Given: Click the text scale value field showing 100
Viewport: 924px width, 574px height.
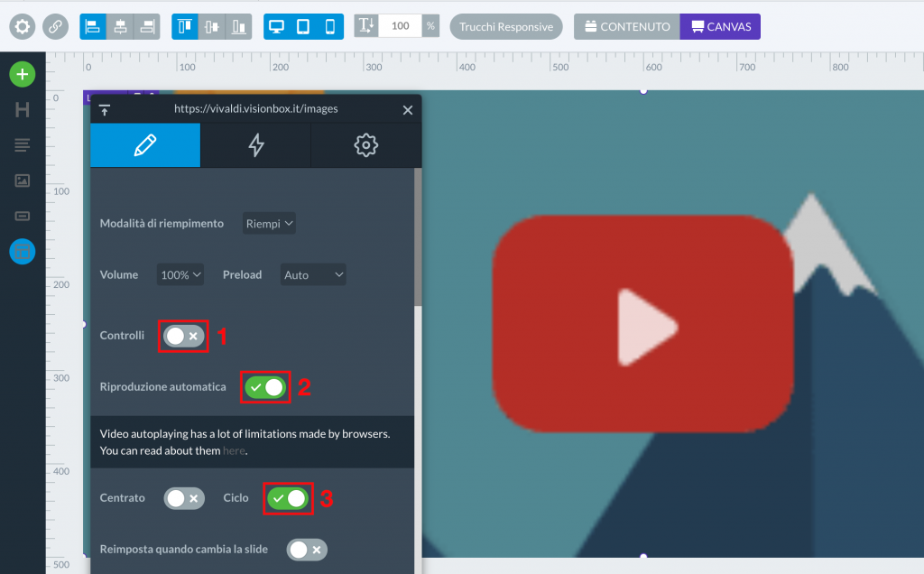Looking at the screenshot, I should pyautogui.click(x=400, y=26).
